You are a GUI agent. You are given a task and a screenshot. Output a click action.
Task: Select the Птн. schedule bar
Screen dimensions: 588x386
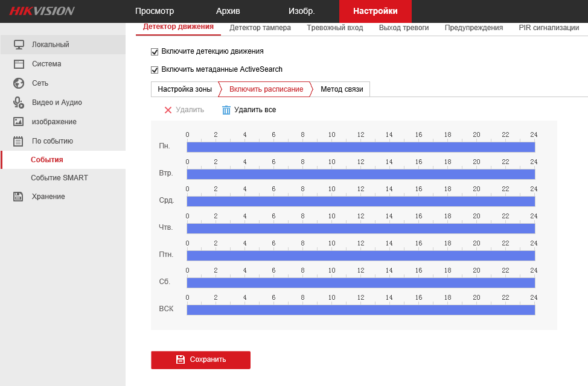coord(361,256)
